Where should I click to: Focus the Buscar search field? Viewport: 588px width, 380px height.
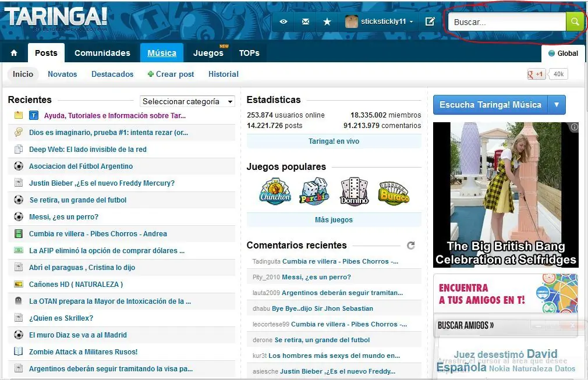(507, 22)
